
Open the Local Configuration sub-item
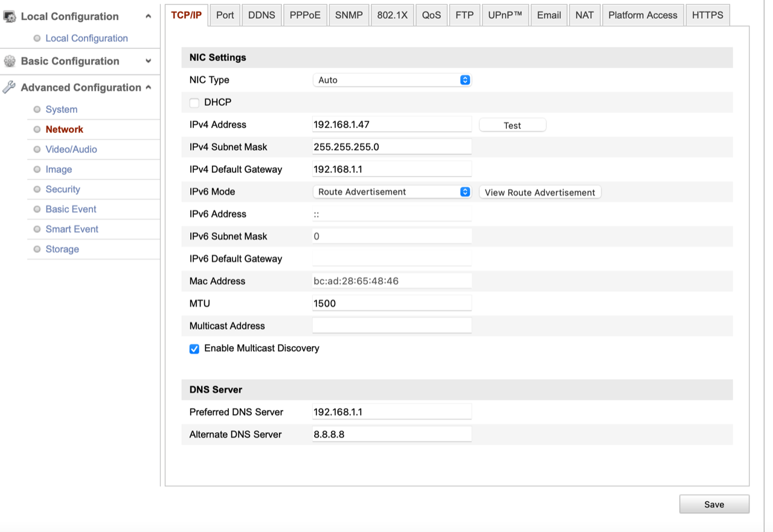click(86, 38)
